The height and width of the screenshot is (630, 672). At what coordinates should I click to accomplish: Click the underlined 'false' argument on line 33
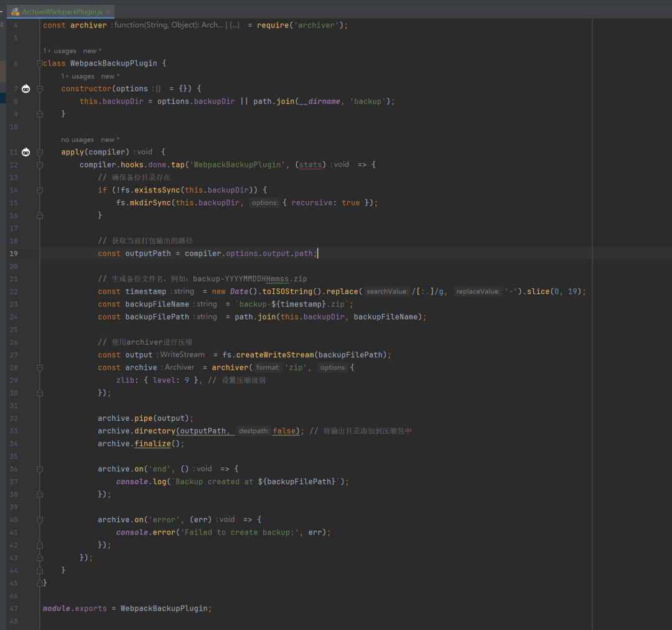pyautogui.click(x=284, y=431)
